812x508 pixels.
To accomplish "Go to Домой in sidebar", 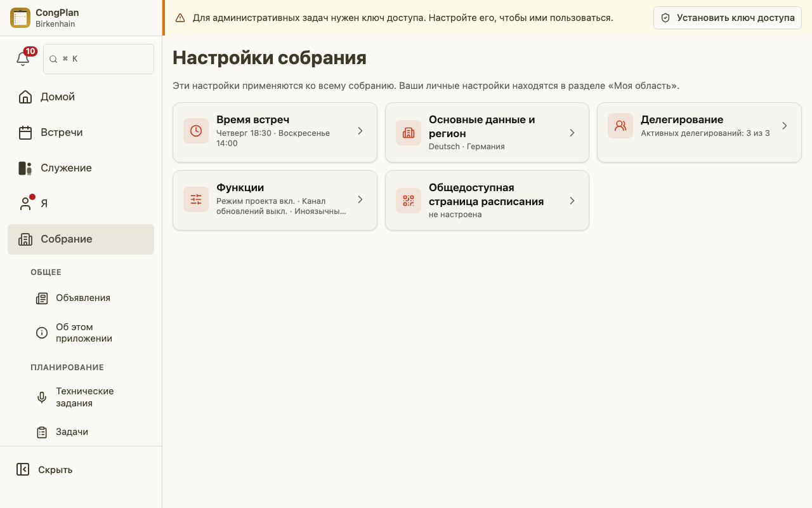I will [81, 97].
